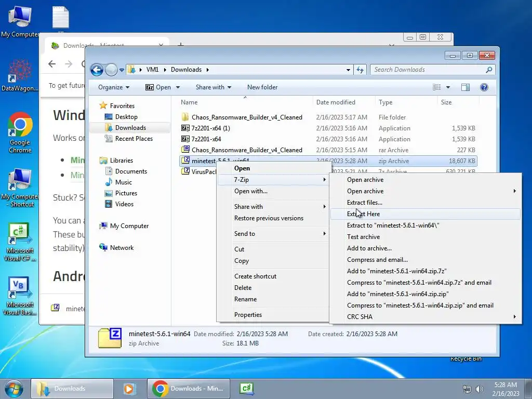The height and width of the screenshot is (399, 532).
Task: Open Videos library in navigation pane
Action: click(124, 204)
